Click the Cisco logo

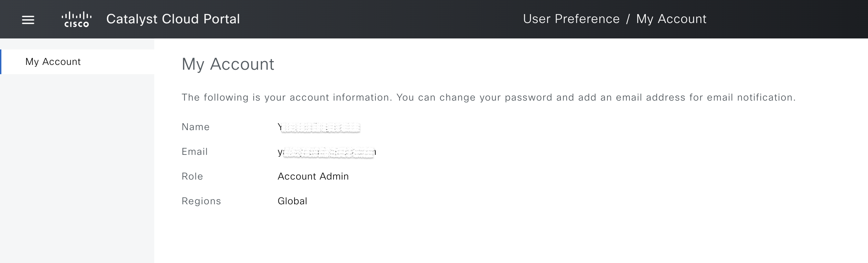[x=76, y=20]
